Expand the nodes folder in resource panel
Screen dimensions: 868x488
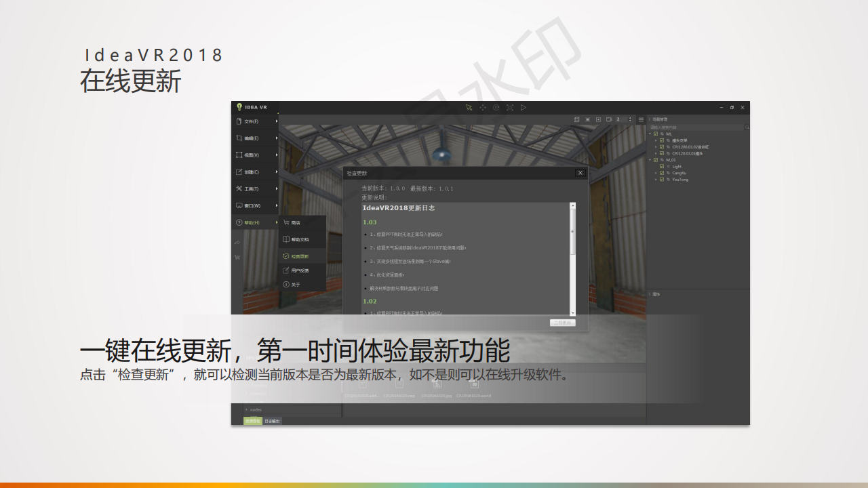(246, 409)
